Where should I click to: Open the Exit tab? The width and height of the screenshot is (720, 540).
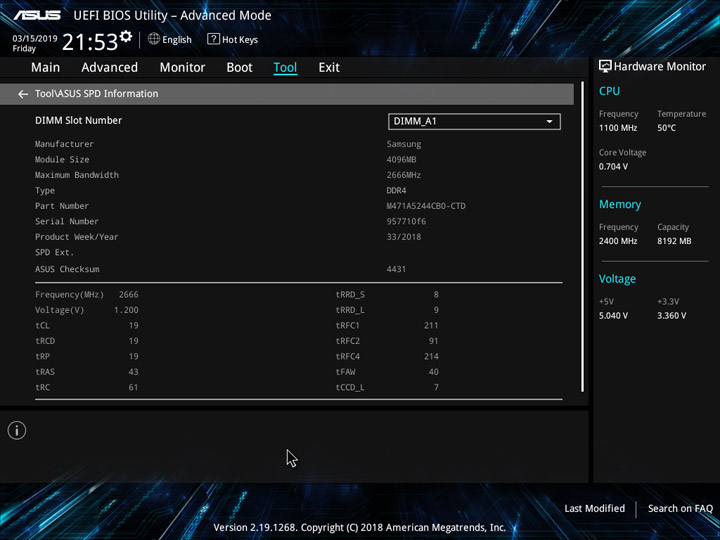click(x=329, y=68)
